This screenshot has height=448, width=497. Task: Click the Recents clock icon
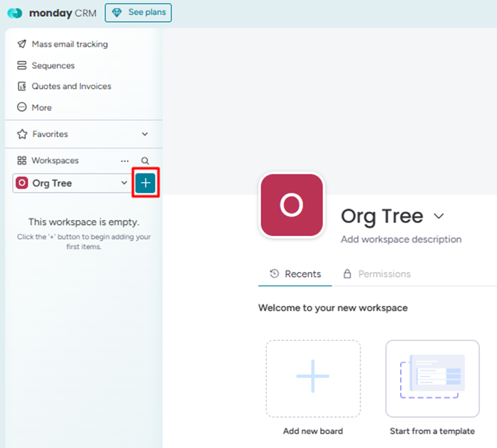pyautogui.click(x=274, y=274)
